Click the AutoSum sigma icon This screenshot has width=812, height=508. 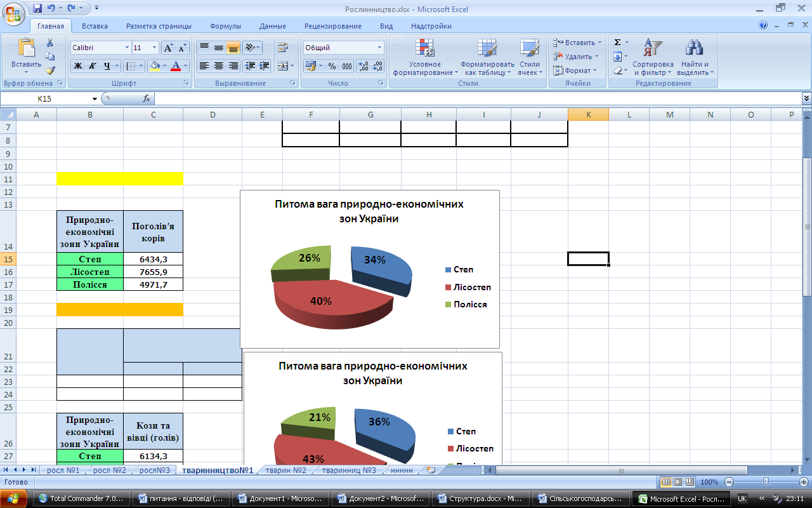coord(617,43)
